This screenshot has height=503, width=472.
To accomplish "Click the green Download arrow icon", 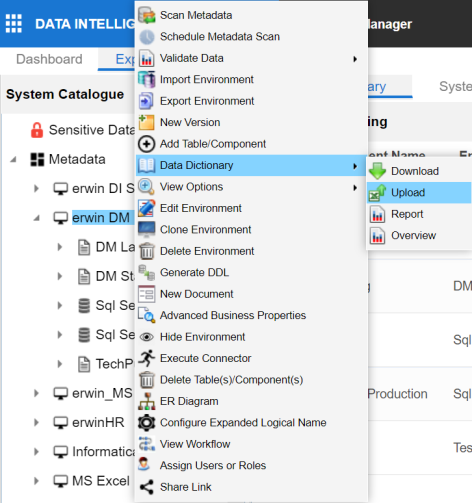I will tap(377, 171).
